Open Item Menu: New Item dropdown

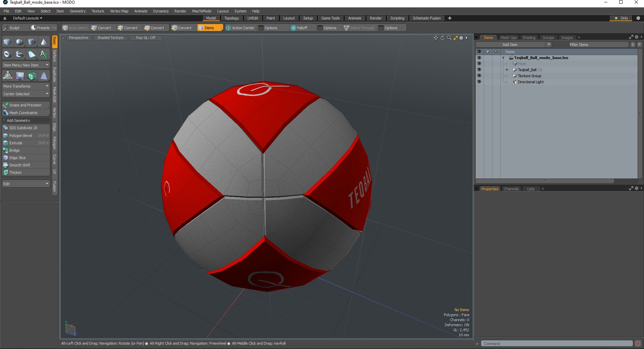[26, 65]
